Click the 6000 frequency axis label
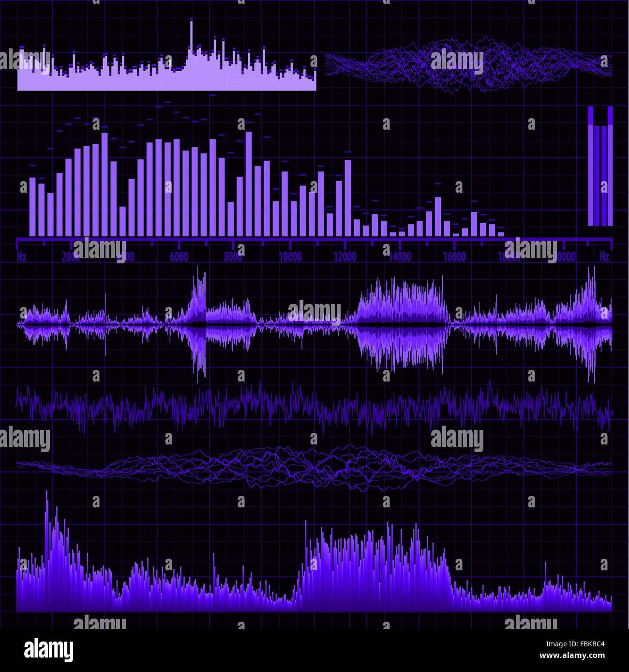The height and width of the screenshot is (672, 629). pyautogui.click(x=179, y=257)
